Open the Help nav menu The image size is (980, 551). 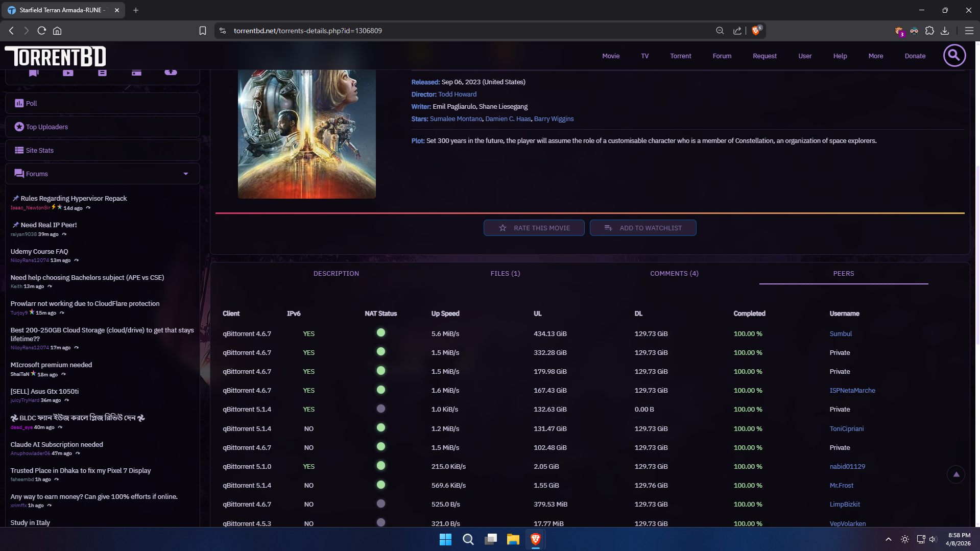840,56
